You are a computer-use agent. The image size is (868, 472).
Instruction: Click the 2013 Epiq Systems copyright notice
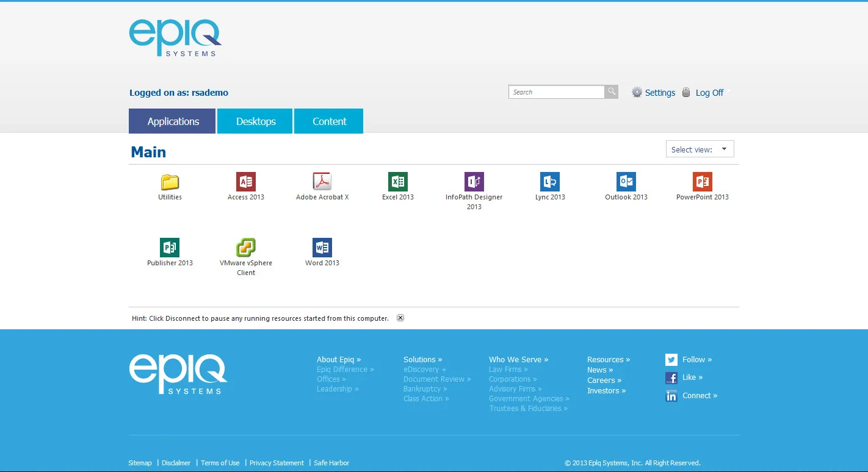[x=632, y=463]
